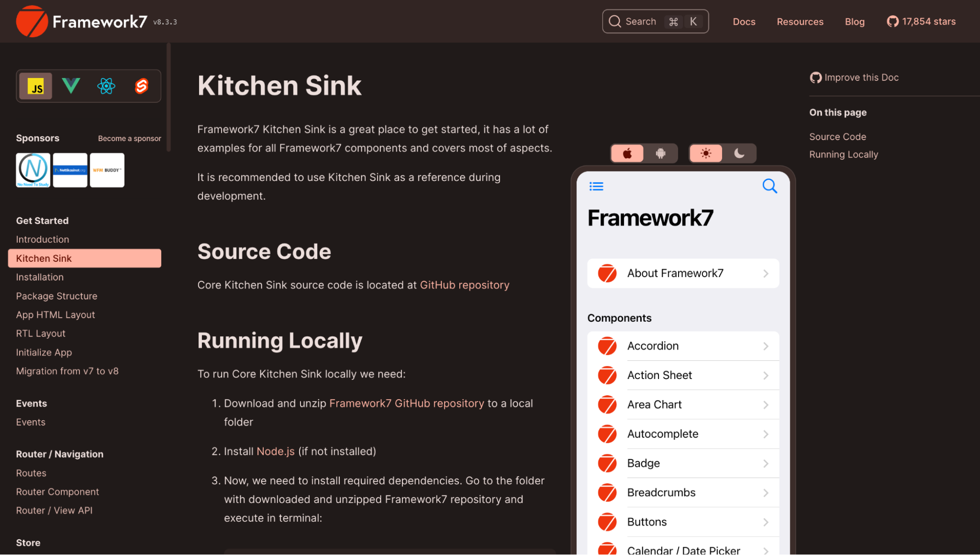Open Router / View API in sidebar
Image resolution: width=980 pixels, height=555 pixels.
54,510
